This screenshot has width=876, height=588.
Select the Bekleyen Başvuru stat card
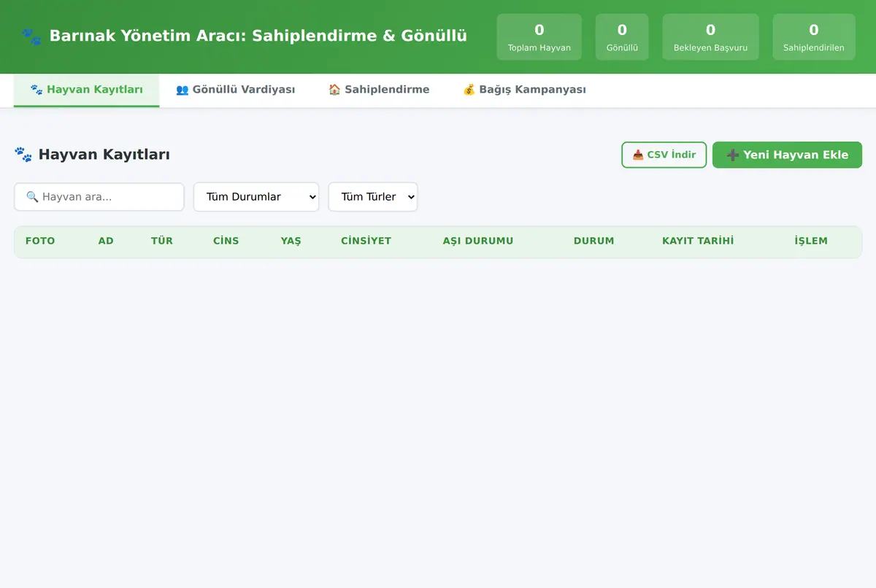click(x=710, y=37)
